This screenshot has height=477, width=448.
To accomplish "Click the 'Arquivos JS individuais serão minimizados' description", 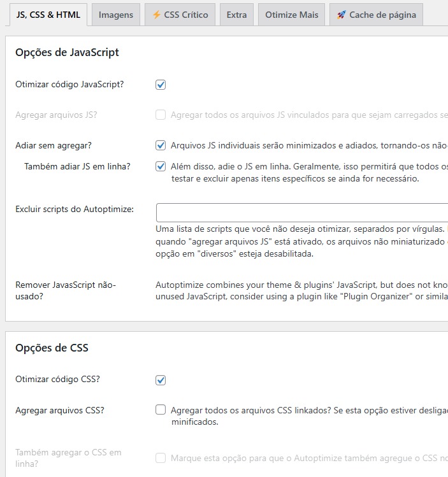I will [x=309, y=145].
